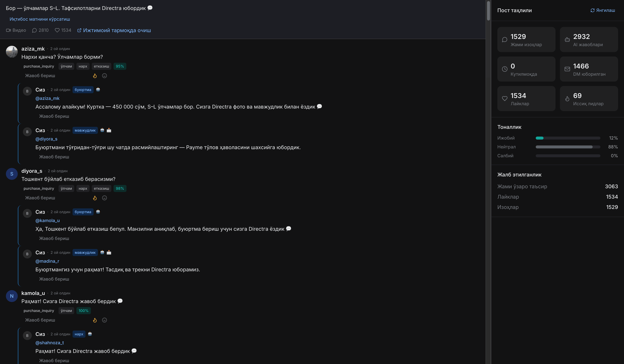Select the DM юборилган stat card

click(589, 69)
